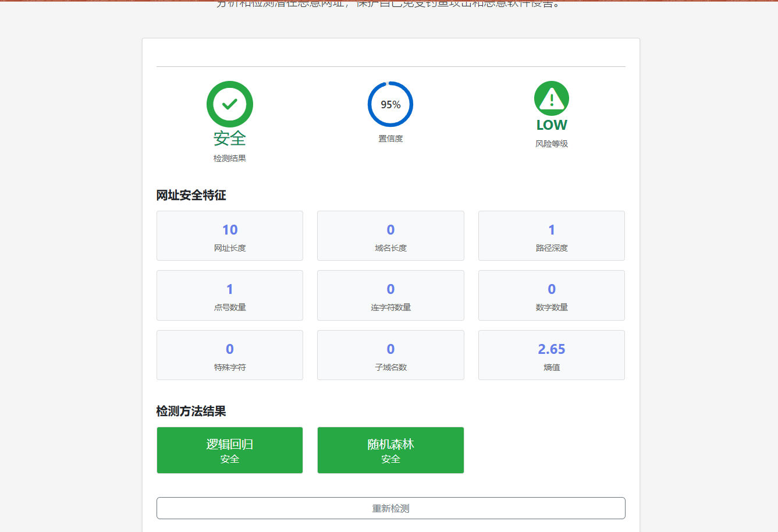Image resolution: width=778 pixels, height=532 pixels.
Task: Select the 点号数量 feature card
Action: point(230,295)
